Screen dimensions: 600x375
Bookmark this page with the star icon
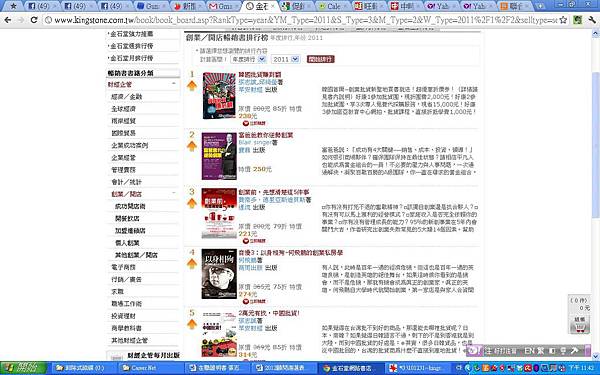coord(563,20)
